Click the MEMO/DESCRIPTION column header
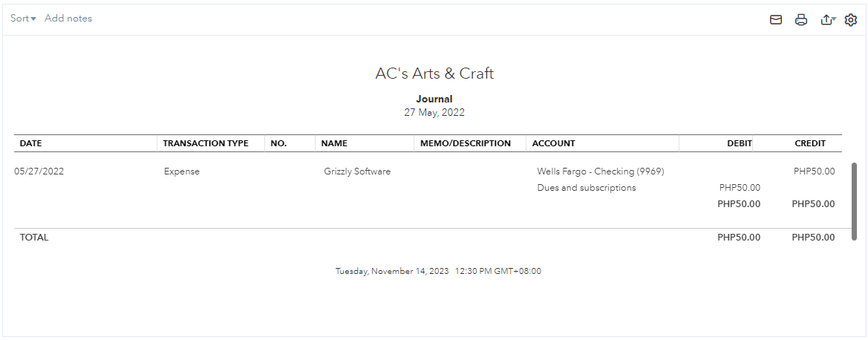The height and width of the screenshot is (340, 868). pos(466,143)
